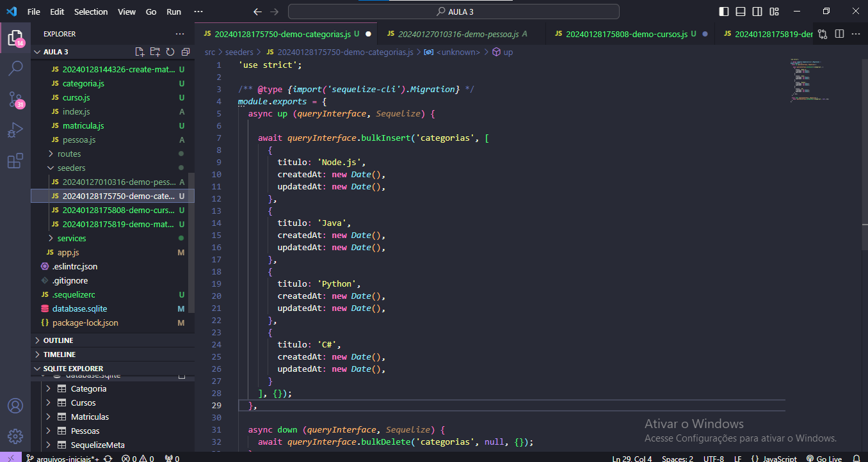This screenshot has height=462, width=868.
Task: Click Go Live server button
Action: click(x=824, y=458)
